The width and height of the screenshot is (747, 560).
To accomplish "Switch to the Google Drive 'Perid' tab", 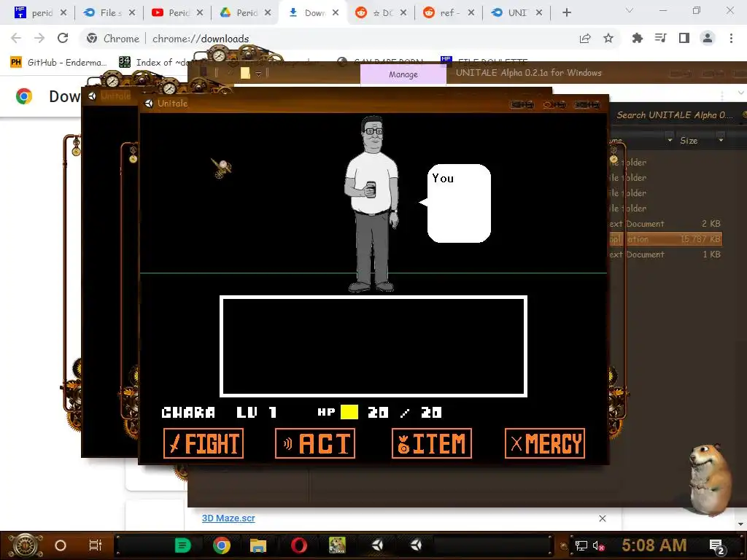I will click(245, 13).
